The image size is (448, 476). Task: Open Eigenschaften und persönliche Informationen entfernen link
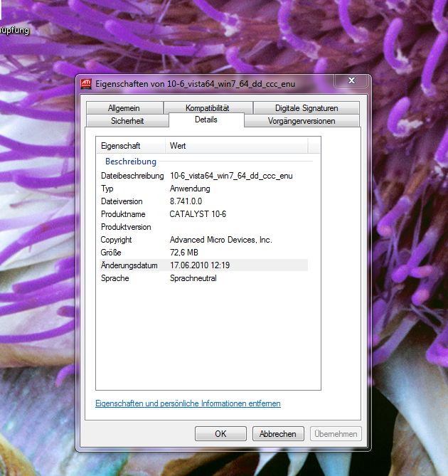pyautogui.click(x=188, y=403)
